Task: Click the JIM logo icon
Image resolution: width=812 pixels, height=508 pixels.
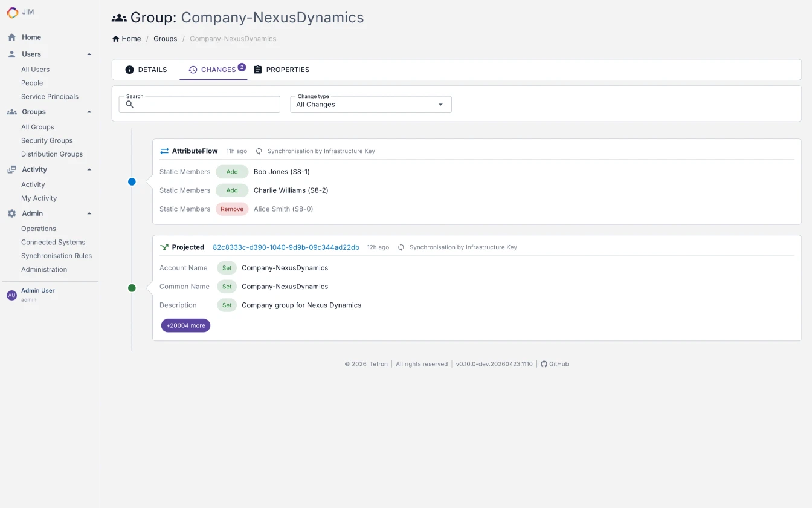Action: [13, 12]
